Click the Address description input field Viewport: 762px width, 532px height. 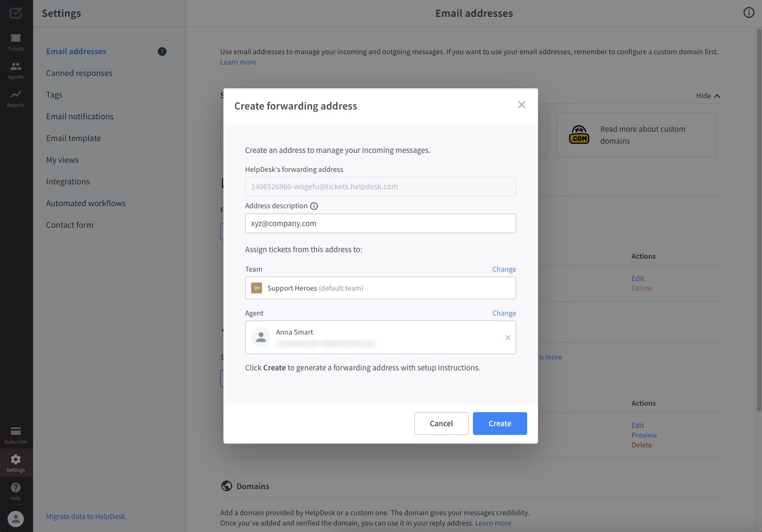(380, 223)
